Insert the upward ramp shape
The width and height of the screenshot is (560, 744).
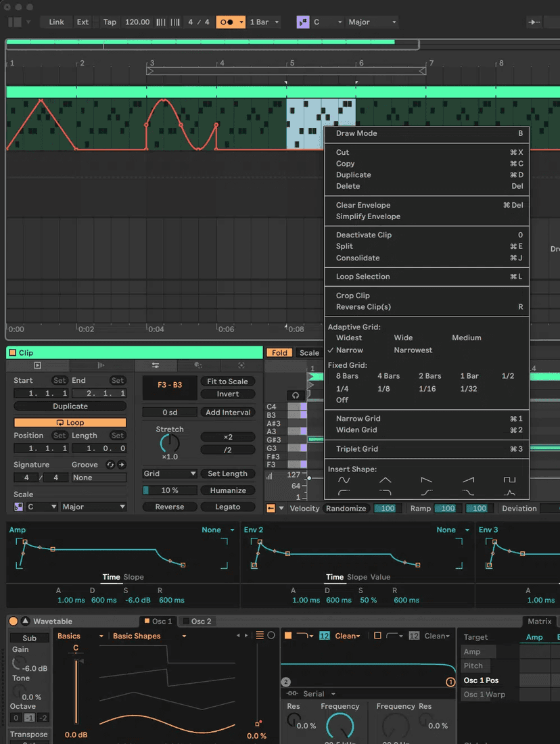point(468,480)
